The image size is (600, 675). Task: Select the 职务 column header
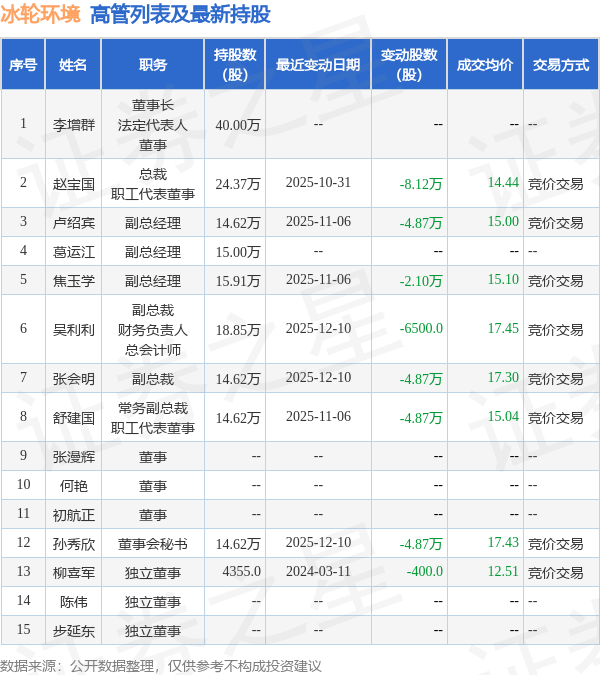point(153,65)
